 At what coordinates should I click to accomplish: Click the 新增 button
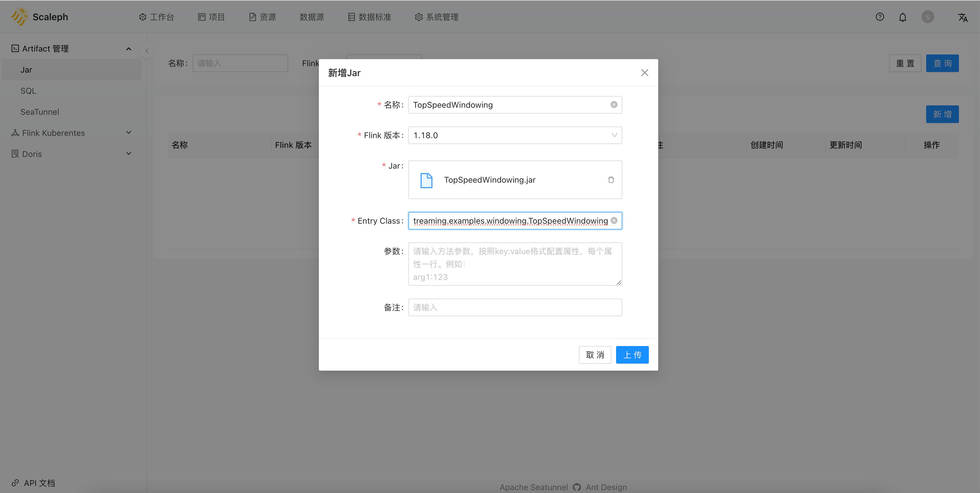point(942,114)
